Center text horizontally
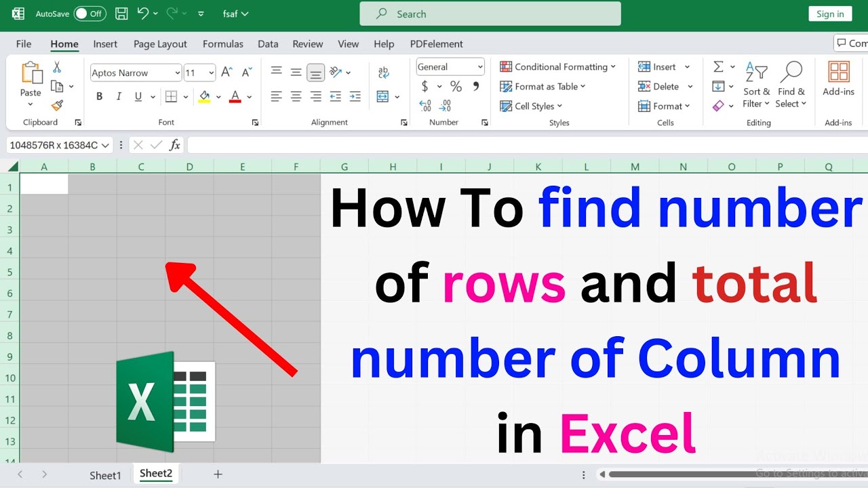The image size is (868, 488). pos(296,96)
